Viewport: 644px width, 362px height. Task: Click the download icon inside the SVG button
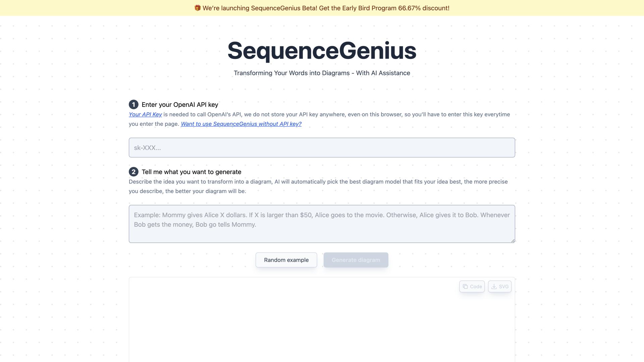(494, 287)
